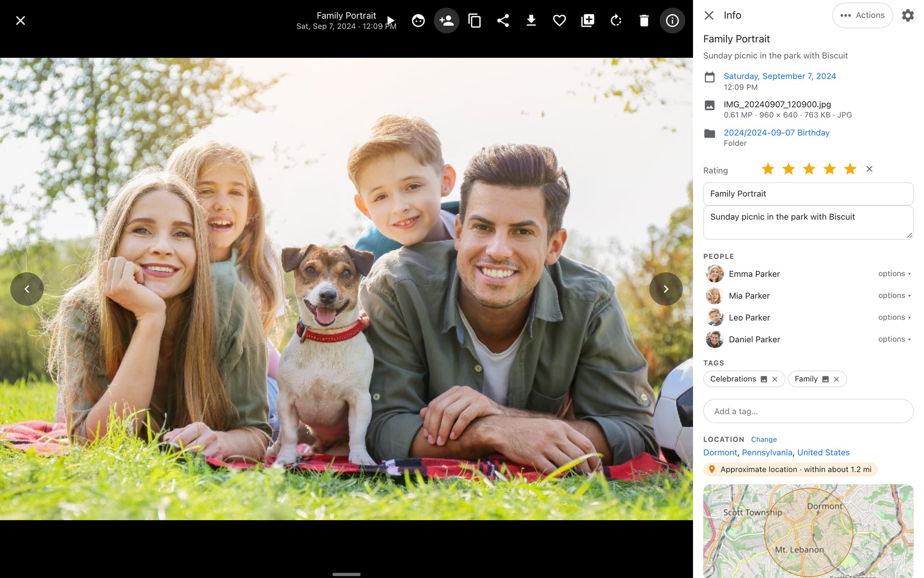This screenshot has width=924, height=578.
Task: Open options for Daniel Parker
Action: pos(894,339)
